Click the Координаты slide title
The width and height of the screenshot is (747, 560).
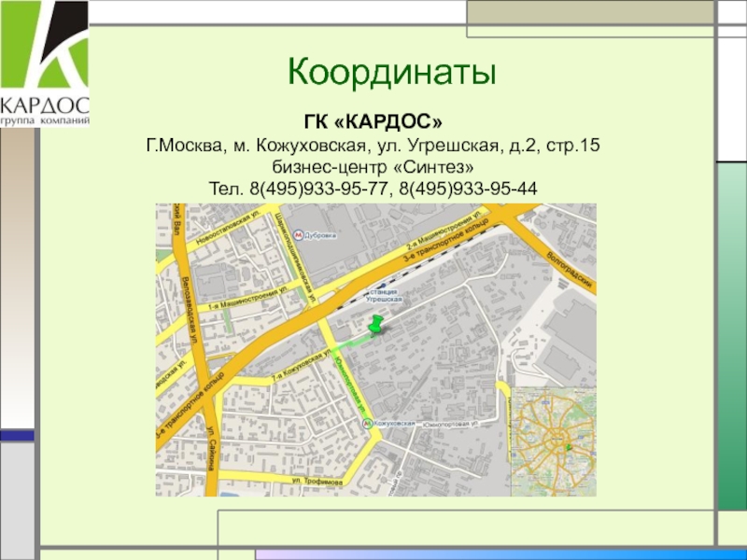(x=391, y=73)
